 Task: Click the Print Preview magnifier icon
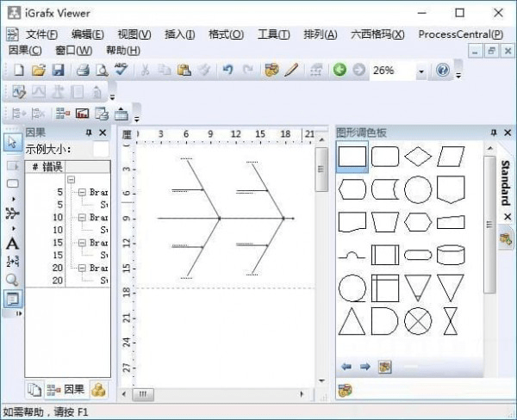pyautogui.click(x=102, y=71)
